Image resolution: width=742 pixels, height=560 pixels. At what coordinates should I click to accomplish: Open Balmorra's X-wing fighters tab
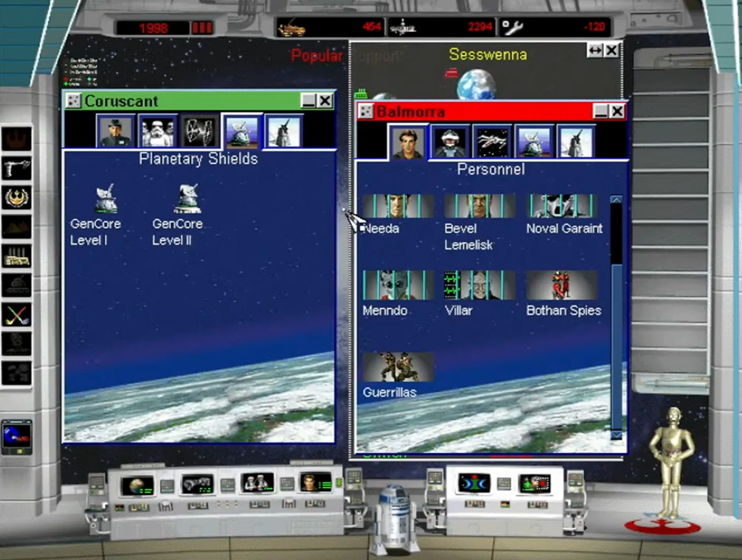(492, 142)
